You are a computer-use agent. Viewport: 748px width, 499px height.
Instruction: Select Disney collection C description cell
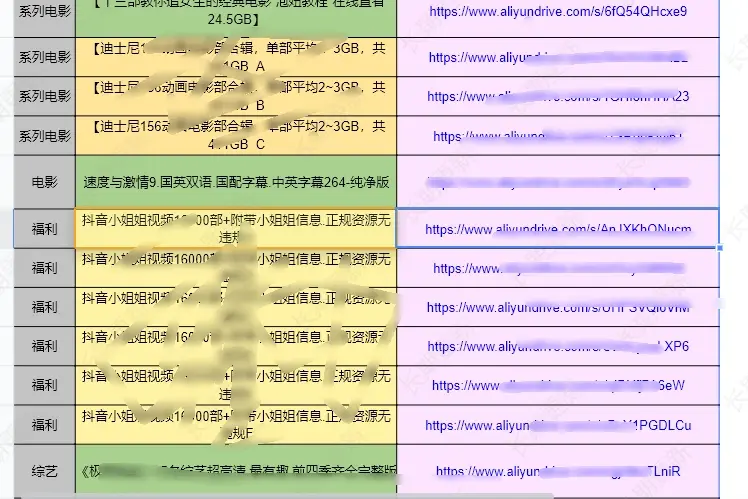click(236, 135)
